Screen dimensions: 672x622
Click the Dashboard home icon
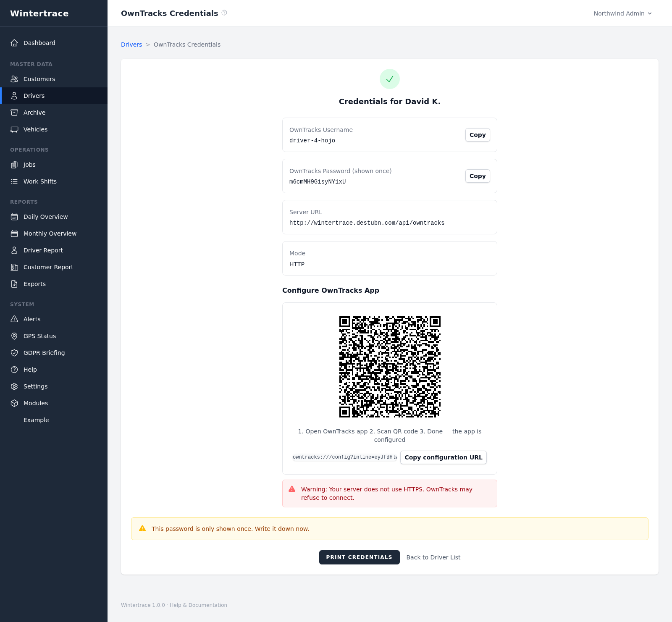tap(14, 43)
